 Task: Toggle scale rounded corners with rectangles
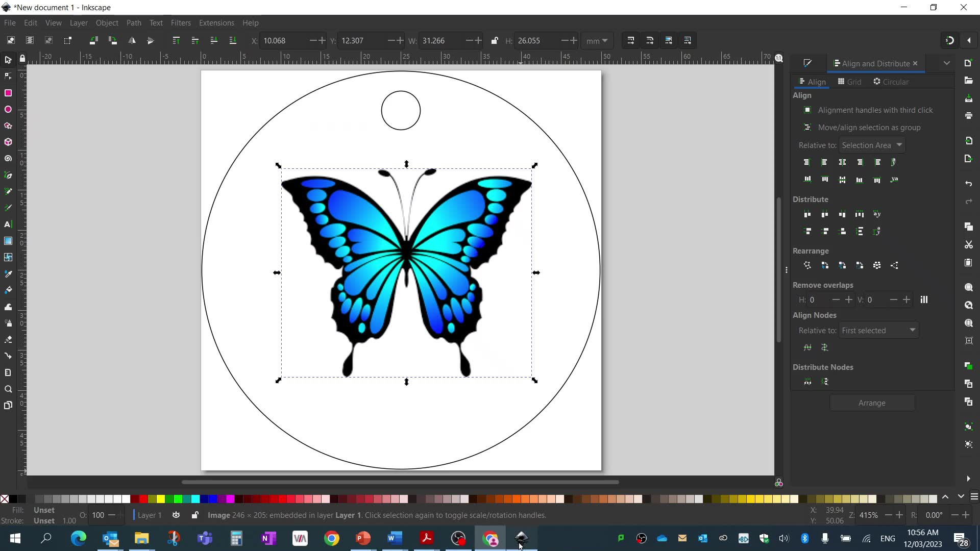650,40
